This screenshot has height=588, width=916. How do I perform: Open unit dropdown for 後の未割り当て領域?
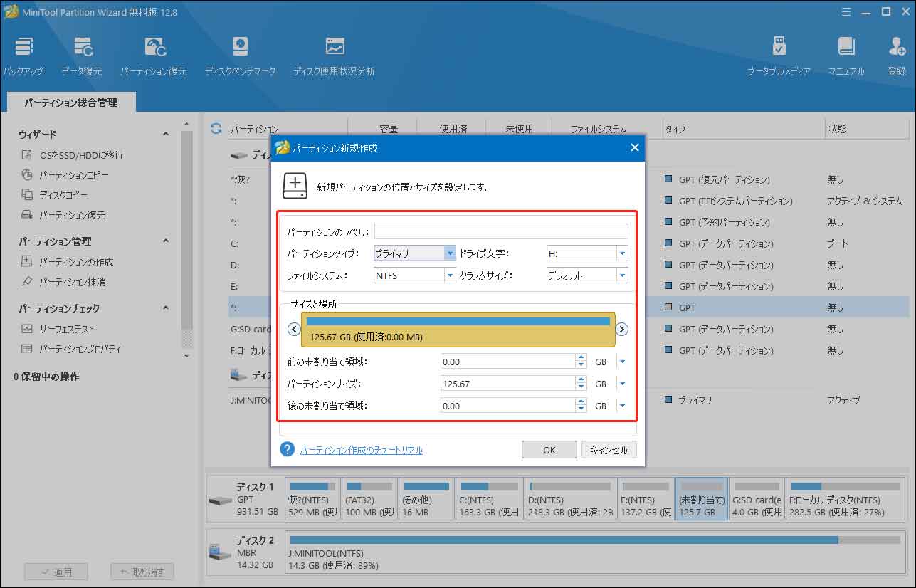[x=623, y=406]
